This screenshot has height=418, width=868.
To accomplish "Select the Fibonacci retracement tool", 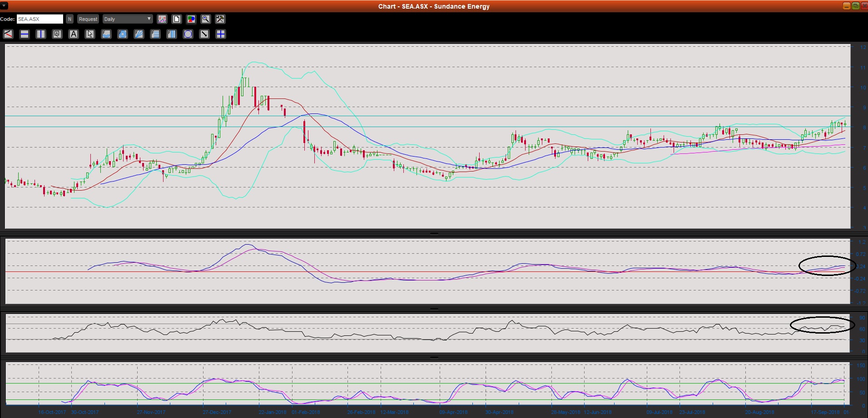I will [x=155, y=34].
